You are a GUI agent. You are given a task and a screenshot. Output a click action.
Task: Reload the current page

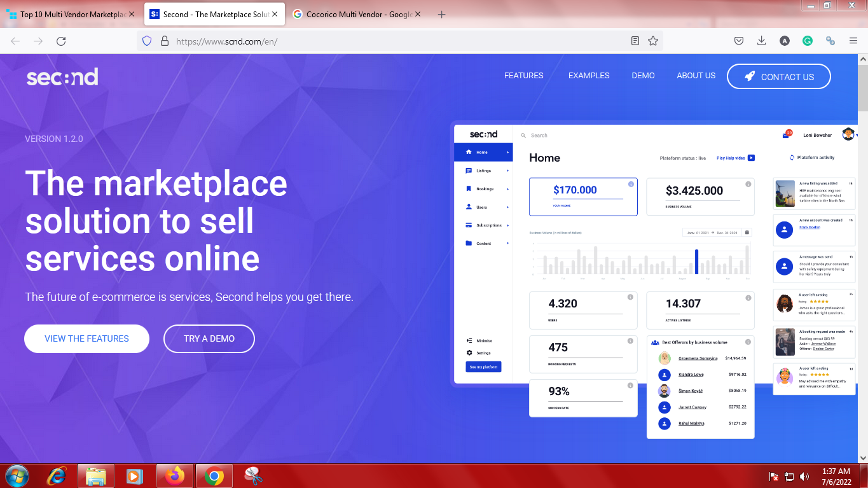61,41
